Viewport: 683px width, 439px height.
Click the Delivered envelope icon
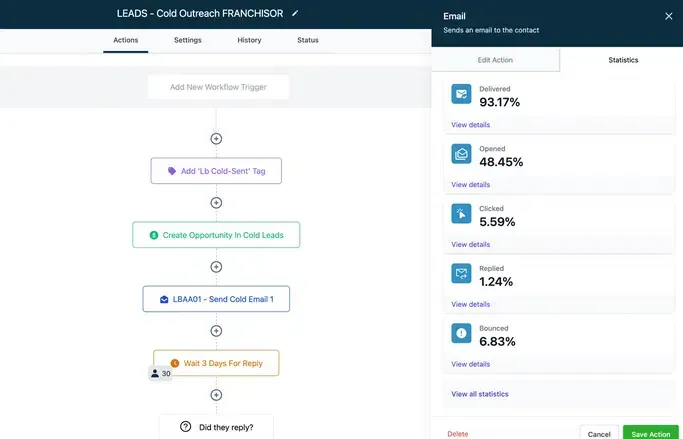(x=461, y=95)
